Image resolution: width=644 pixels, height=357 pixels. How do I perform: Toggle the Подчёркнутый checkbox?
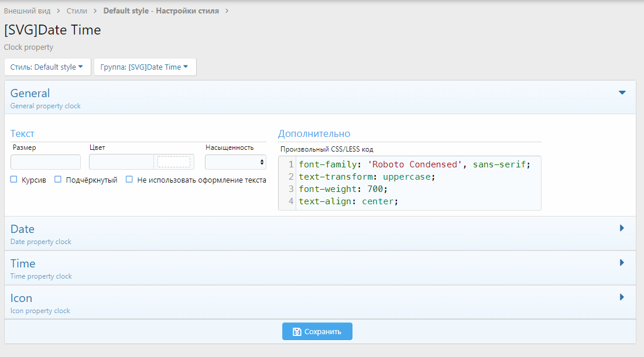point(58,180)
